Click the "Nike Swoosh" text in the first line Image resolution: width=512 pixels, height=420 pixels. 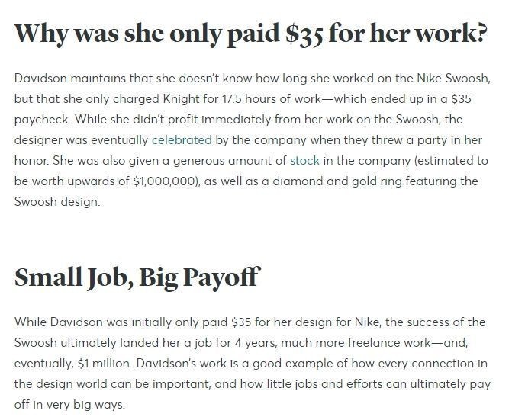tap(456, 79)
